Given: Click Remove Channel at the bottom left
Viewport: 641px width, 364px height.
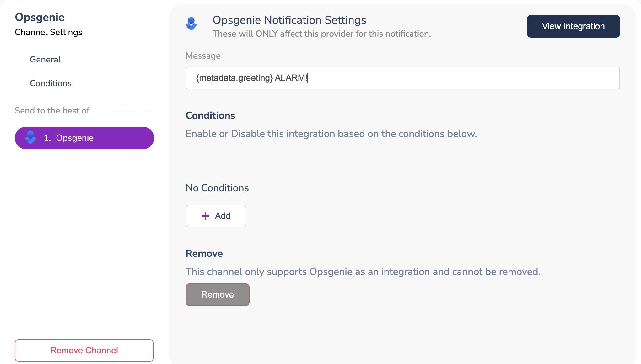Looking at the screenshot, I should pyautogui.click(x=84, y=350).
